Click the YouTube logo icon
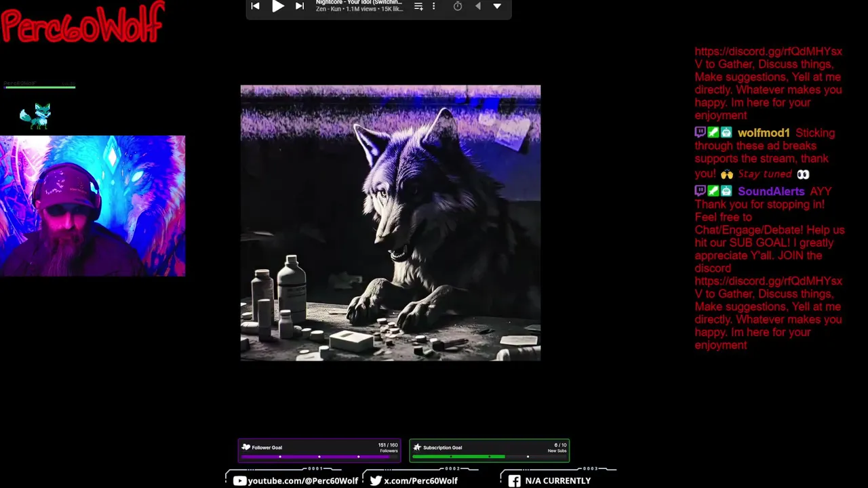Screen dimensions: 868x488 pyautogui.click(x=239, y=481)
